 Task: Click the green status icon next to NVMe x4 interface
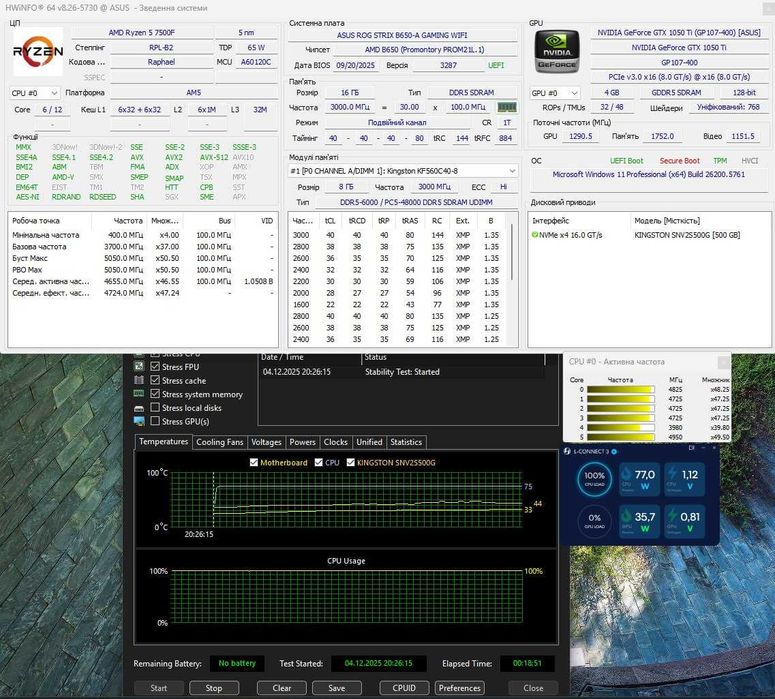point(534,235)
